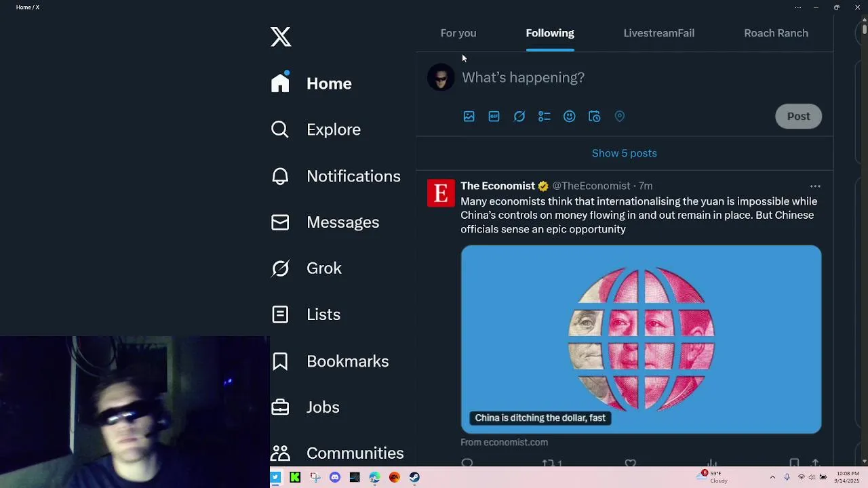
Task: Open the From economist.com link
Action: pyautogui.click(x=504, y=442)
